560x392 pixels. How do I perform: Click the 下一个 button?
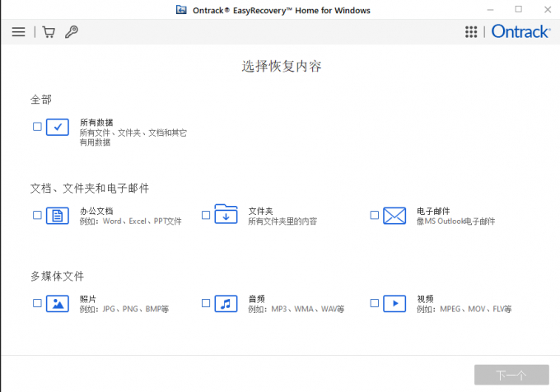click(x=511, y=375)
